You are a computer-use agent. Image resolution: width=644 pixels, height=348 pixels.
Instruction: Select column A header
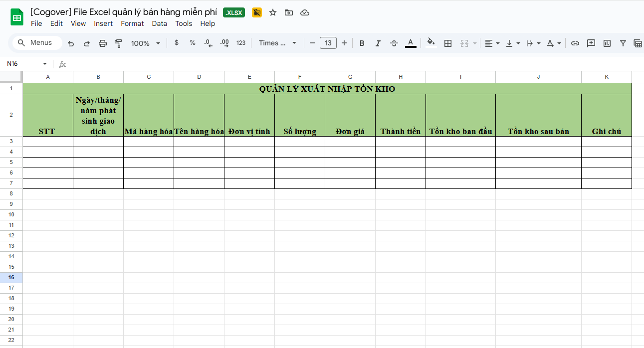48,77
